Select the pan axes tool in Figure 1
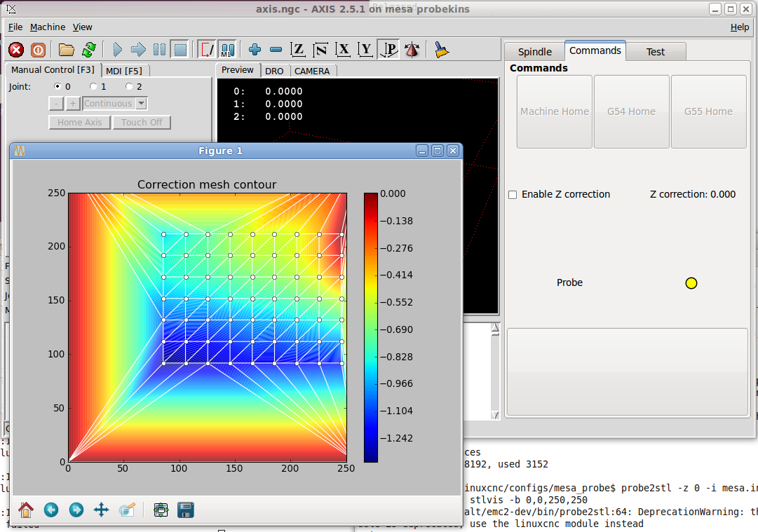The height and width of the screenshot is (532, 758). point(101,510)
